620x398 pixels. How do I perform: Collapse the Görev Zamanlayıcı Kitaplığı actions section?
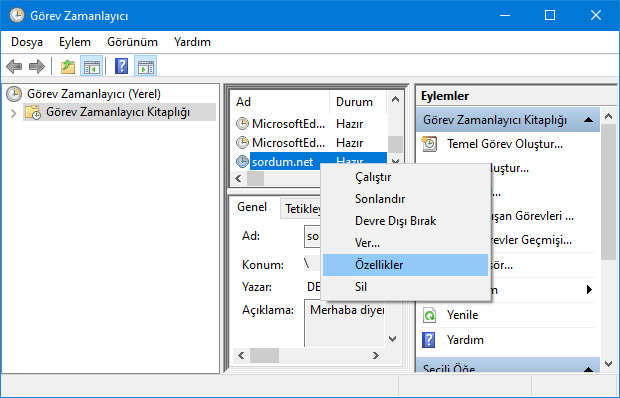588,120
